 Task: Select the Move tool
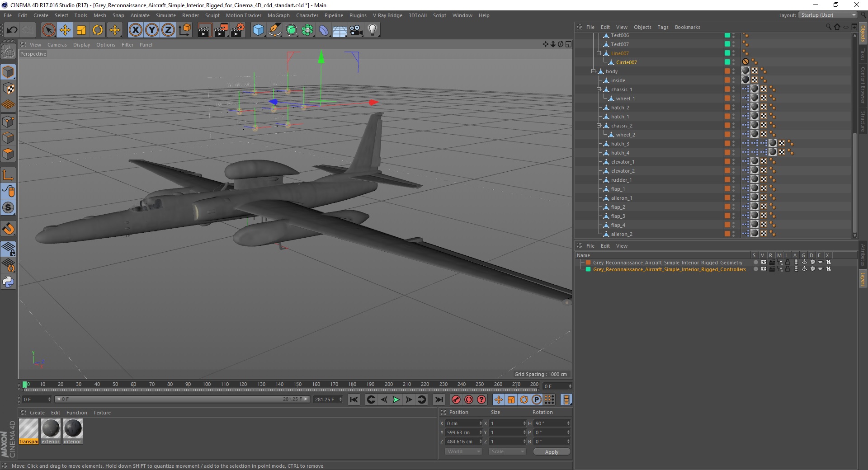click(x=65, y=30)
